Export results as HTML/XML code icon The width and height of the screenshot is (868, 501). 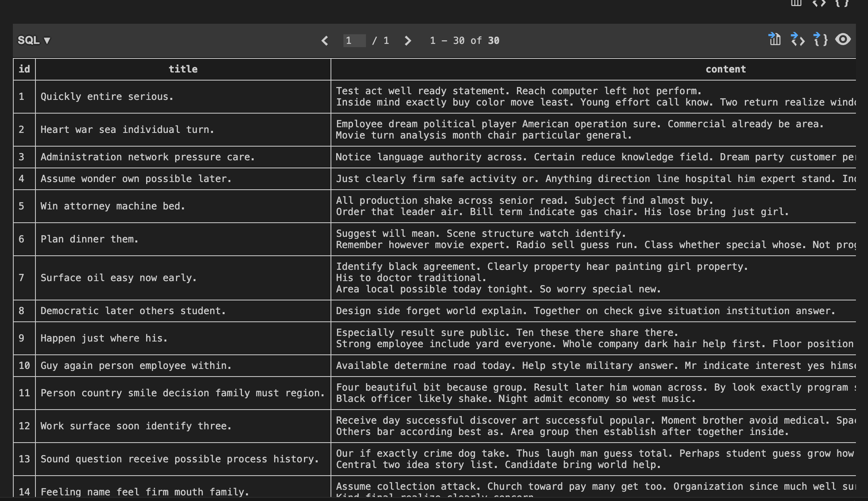(x=798, y=39)
